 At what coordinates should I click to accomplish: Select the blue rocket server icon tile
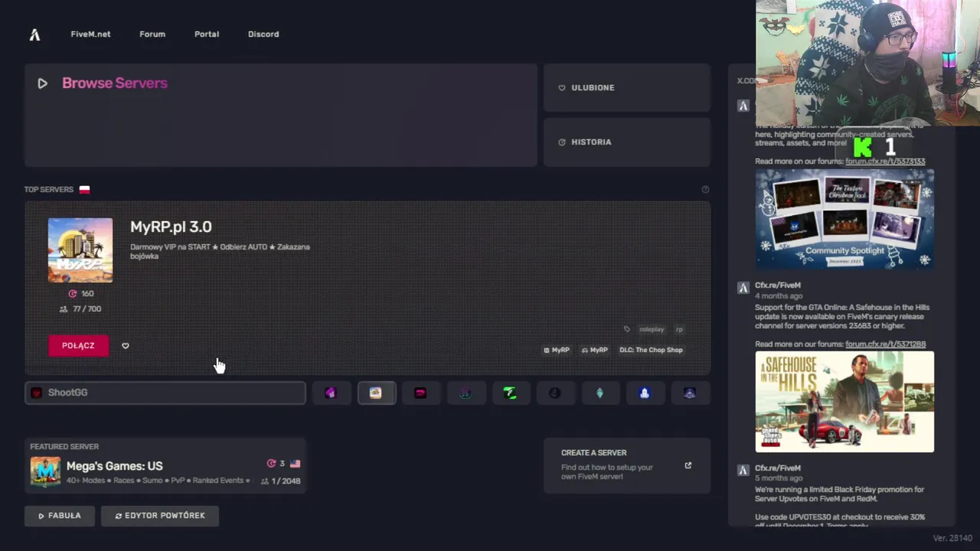(645, 393)
